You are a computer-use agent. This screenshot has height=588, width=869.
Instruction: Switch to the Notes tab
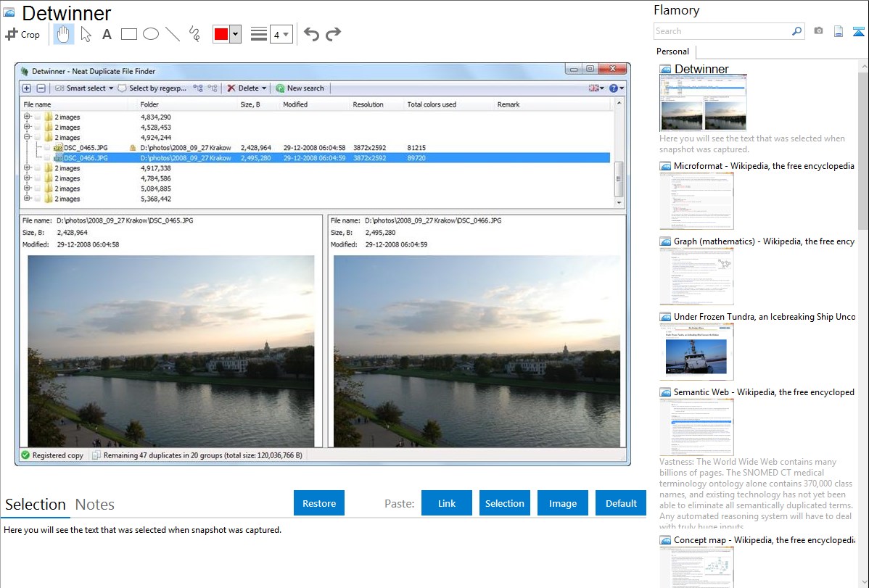coord(95,505)
